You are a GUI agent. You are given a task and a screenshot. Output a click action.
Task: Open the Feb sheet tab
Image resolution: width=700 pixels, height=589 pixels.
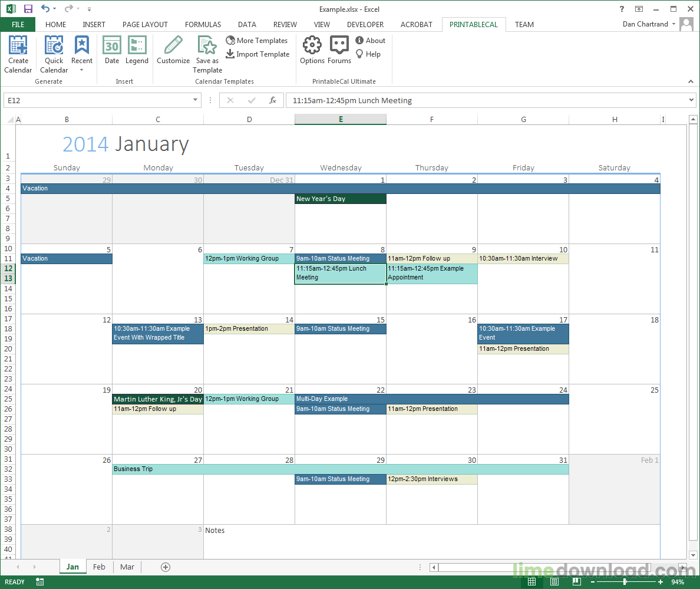pyautogui.click(x=98, y=567)
